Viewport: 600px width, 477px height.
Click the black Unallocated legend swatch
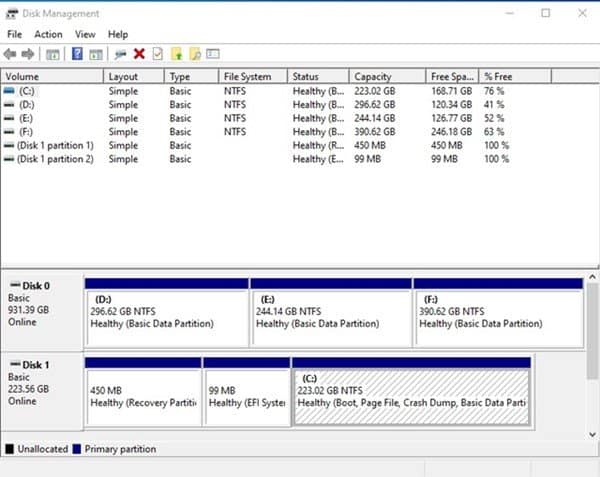[x=10, y=449]
